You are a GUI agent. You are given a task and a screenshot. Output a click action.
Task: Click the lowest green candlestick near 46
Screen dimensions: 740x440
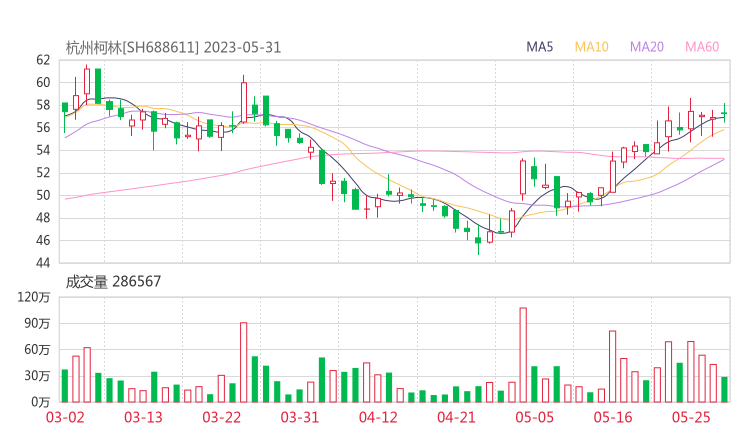coord(478,240)
